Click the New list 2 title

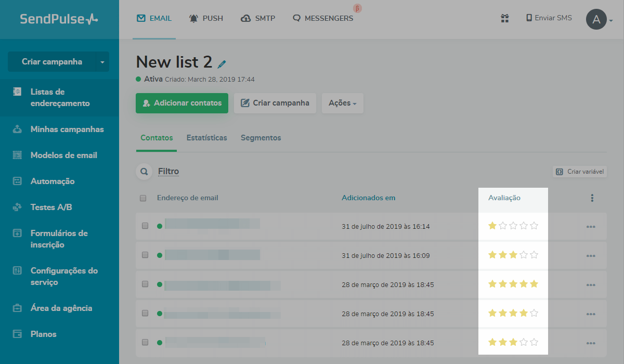tap(174, 62)
